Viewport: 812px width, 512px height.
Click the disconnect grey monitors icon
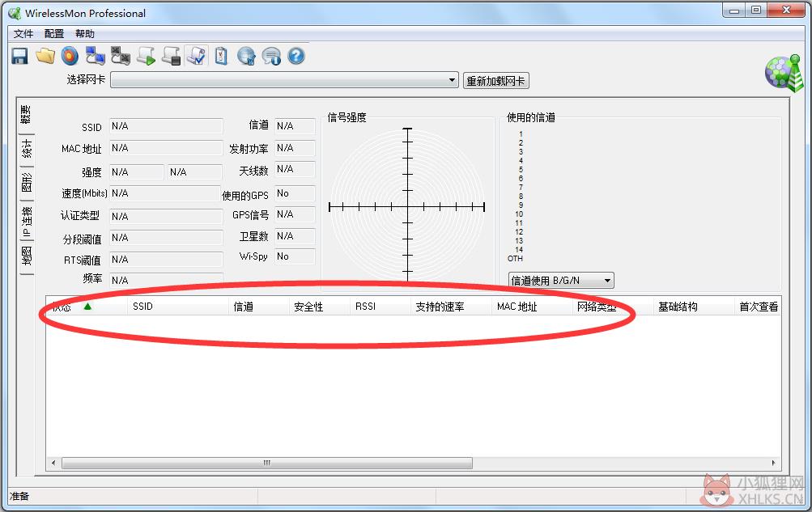point(121,56)
